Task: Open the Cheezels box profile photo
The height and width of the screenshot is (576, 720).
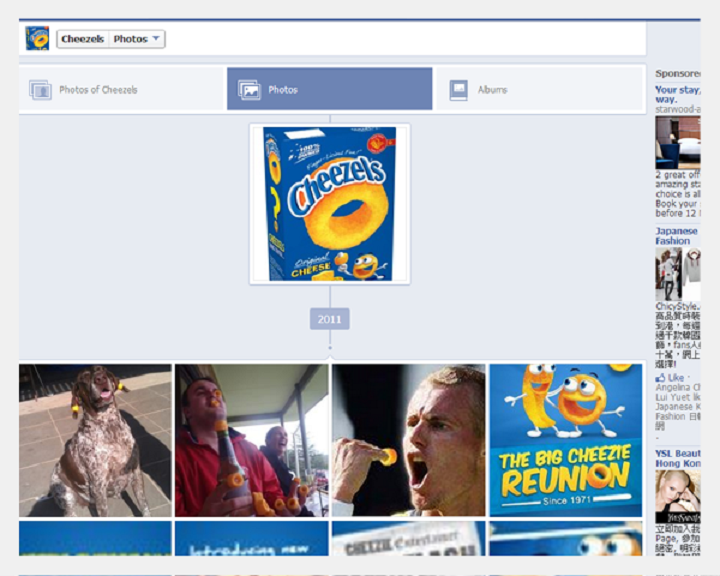Action: click(x=330, y=204)
